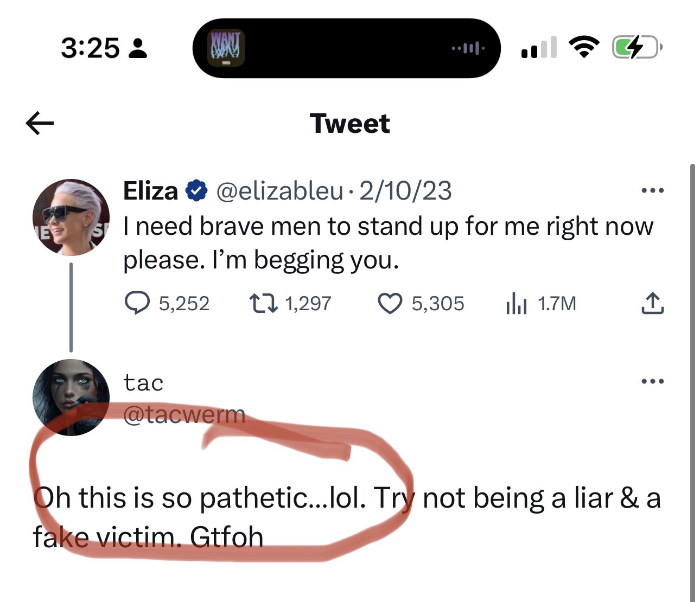Open the now-playing album art in Dynamic Island
700x602 pixels.
click(x=227, y=48)
